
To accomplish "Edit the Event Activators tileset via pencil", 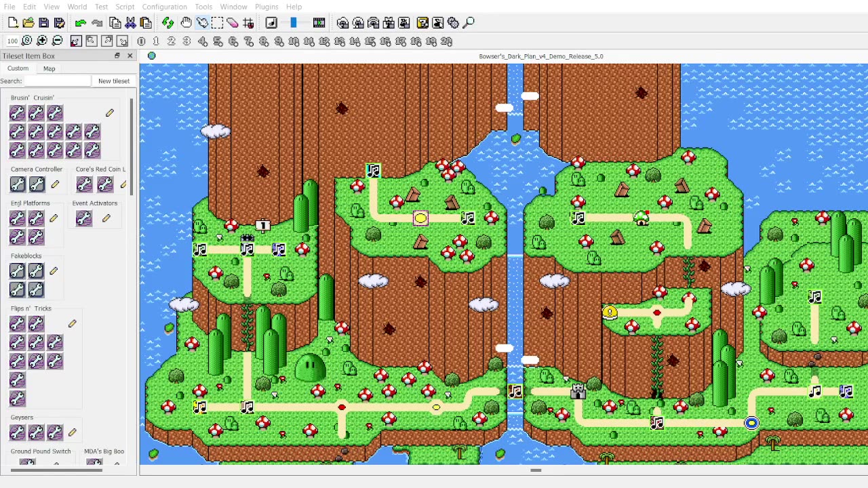I will (106, 218).
